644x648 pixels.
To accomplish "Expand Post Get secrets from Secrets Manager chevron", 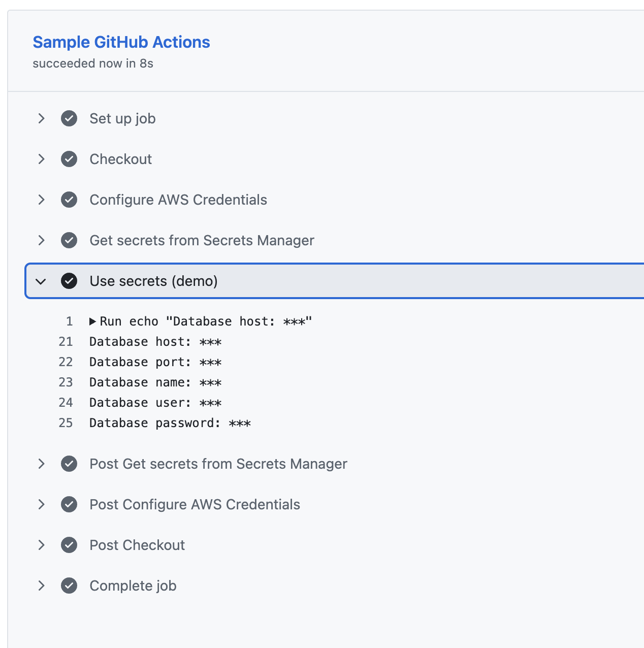I will tap(42, 464).
